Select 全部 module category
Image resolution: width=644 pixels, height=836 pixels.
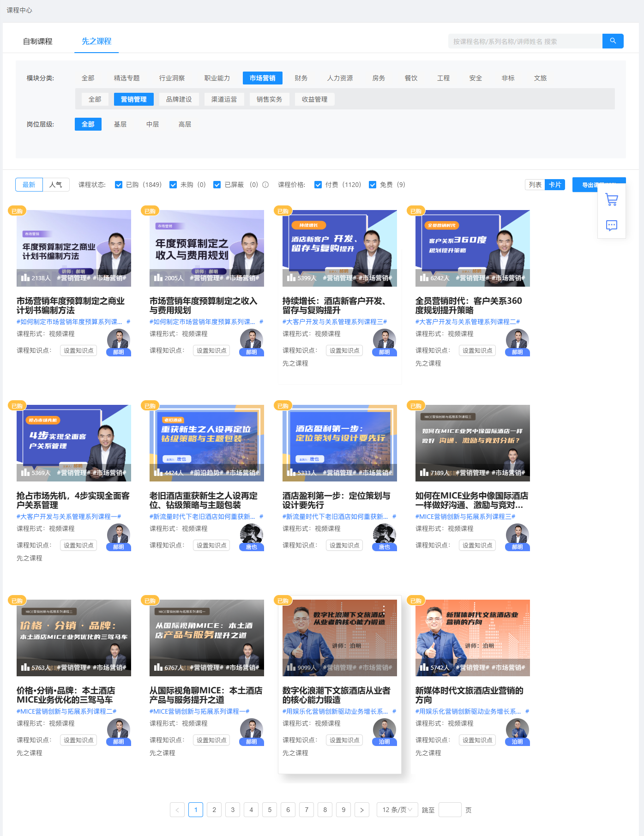coord(88,78)
